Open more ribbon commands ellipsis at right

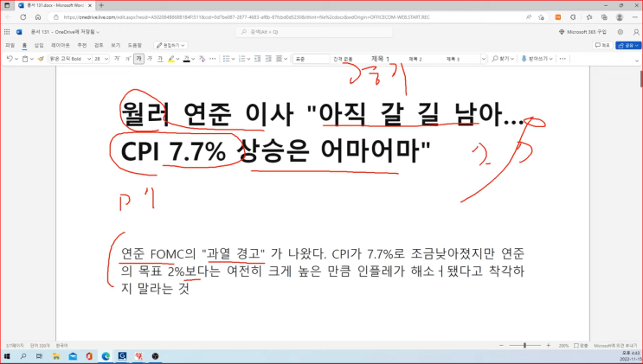coord(563,59)
